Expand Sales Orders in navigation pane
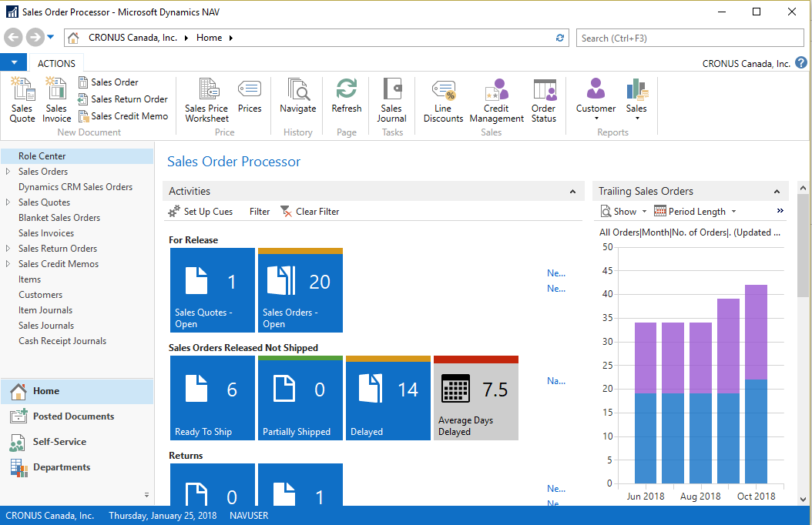This screenshot has width=812, height=525. [8, 171]
